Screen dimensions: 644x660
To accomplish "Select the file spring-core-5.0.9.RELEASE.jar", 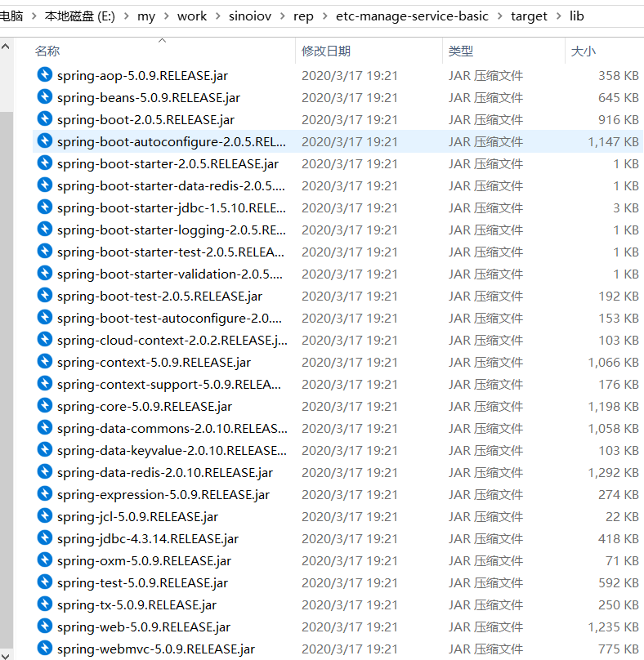I will click(x=145, y=407).
